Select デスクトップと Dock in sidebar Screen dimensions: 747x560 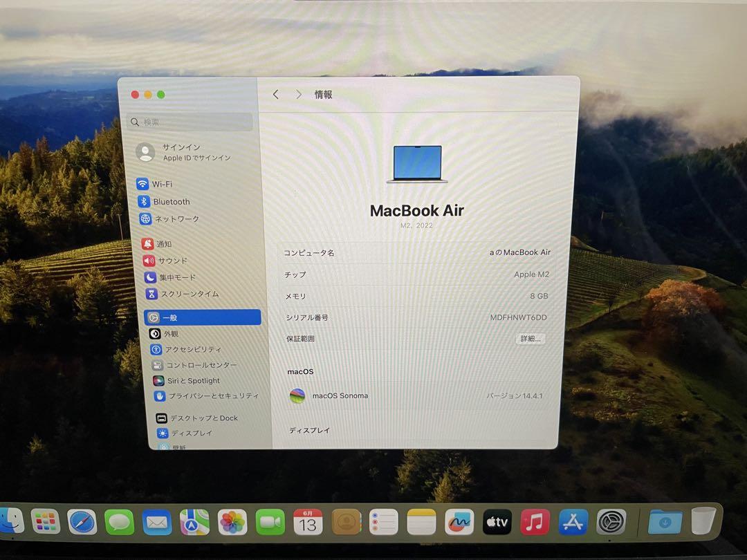196,418
